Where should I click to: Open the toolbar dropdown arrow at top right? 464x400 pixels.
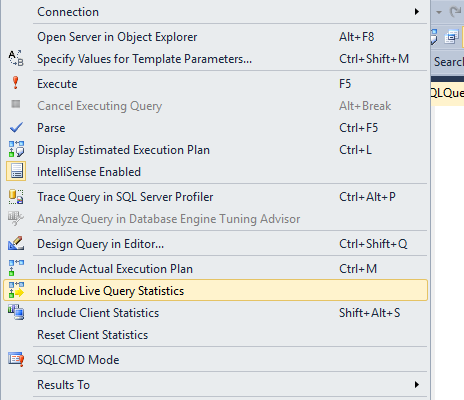(x=439, y=12)
